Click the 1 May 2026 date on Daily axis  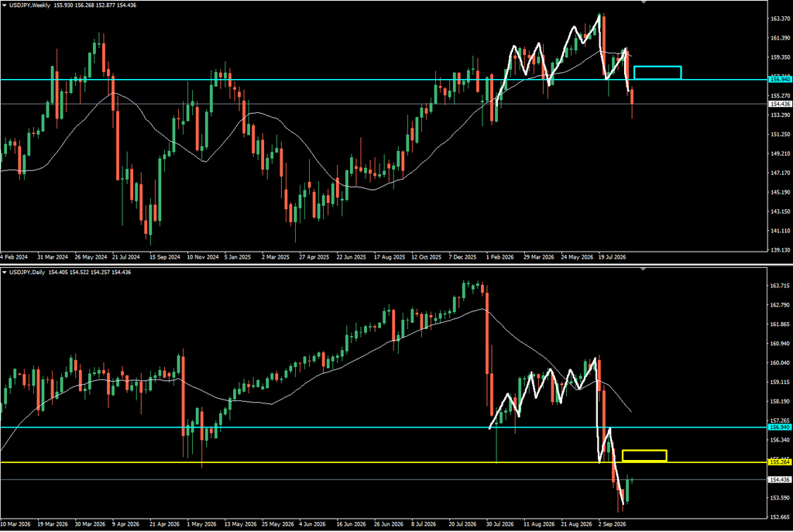tap(201, 524)
